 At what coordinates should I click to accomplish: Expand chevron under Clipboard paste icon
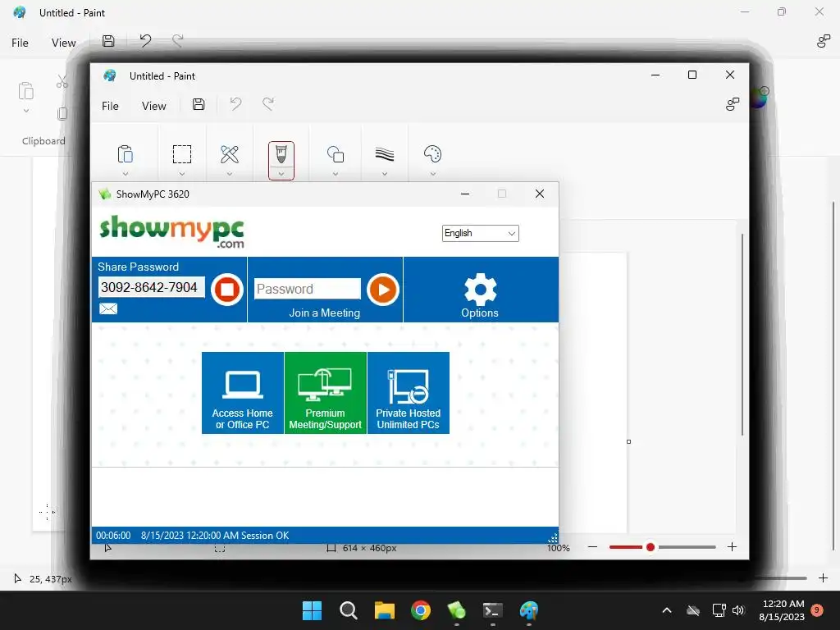coord(126,174)
